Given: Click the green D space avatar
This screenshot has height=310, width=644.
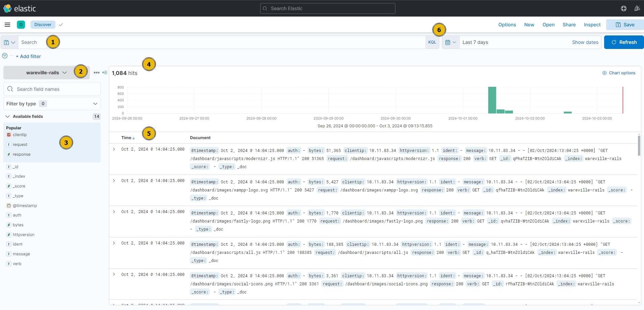Looking at the screenshot, I should [21, 25].
